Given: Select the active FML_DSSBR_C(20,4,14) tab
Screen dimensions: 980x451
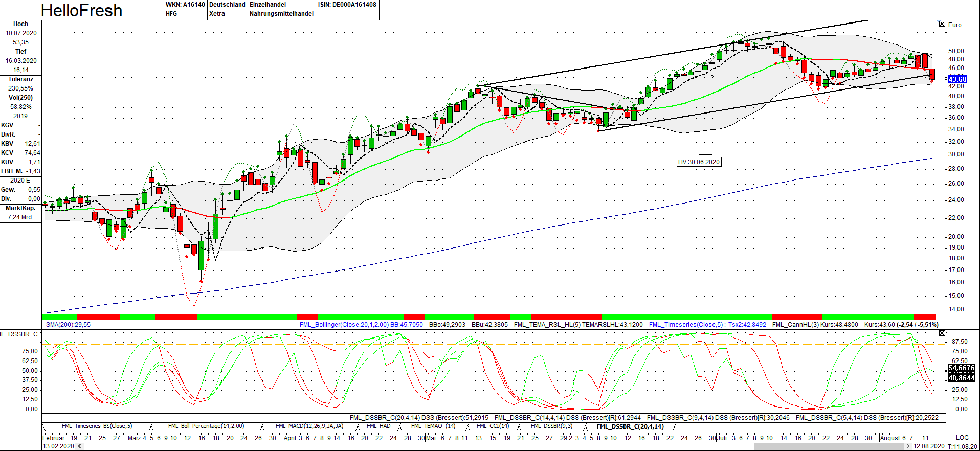Looking at the screenshot, I should (630, 426).
